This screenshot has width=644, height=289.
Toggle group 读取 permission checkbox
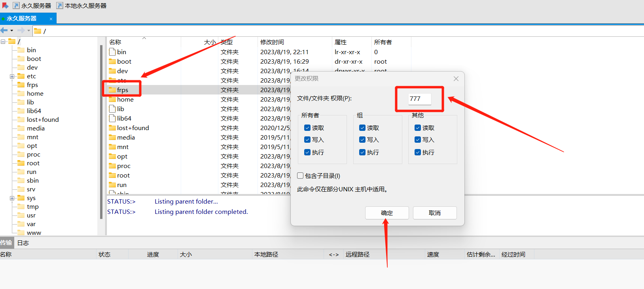pos(362,128)
